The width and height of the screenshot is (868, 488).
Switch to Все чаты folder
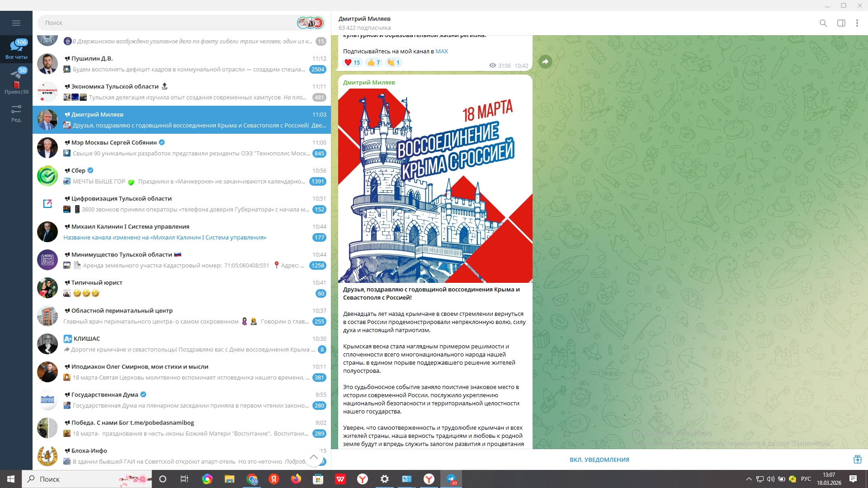click(x=16, y=49)
